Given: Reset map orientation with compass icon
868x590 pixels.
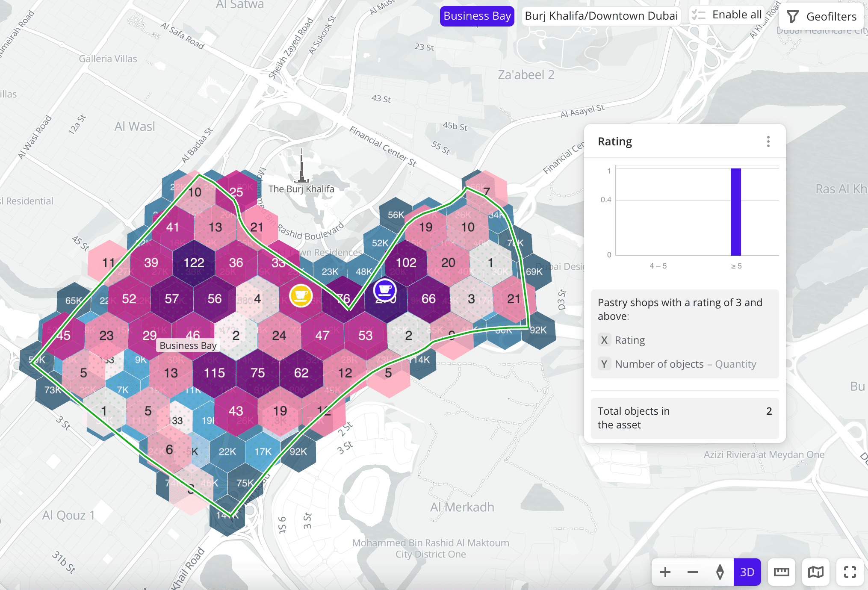Looking at the screenshot, I should [x=720, y=572].
